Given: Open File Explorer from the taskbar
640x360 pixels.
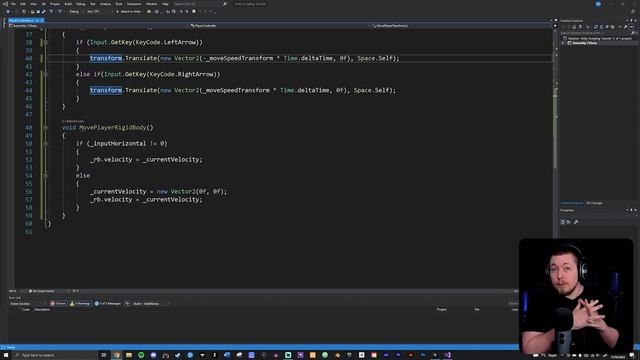Looking at the screenshot, I should (129, 355).
